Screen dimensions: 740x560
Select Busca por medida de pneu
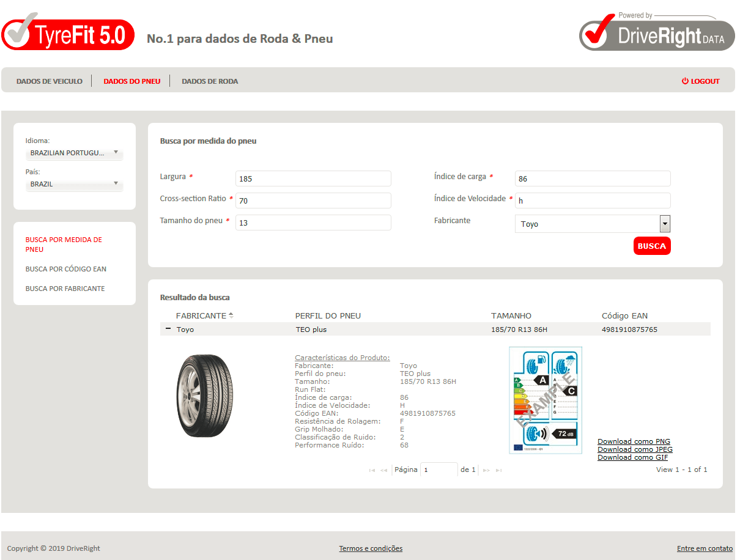[64, 245]
